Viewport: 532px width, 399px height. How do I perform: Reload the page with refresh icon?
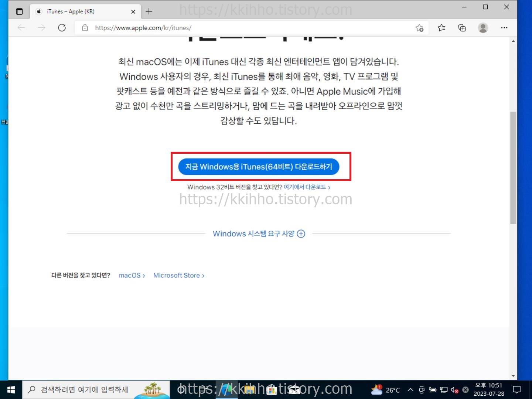(62, 28)
